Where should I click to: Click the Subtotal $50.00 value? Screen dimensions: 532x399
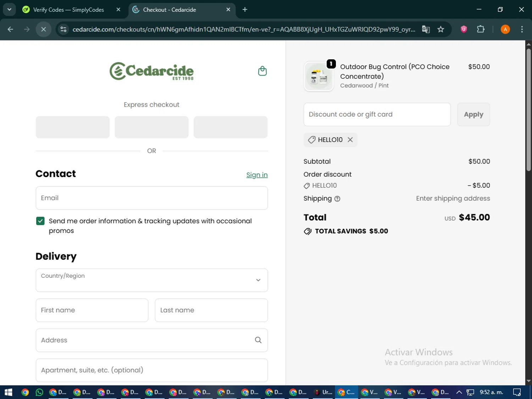(x=479, y=161)
